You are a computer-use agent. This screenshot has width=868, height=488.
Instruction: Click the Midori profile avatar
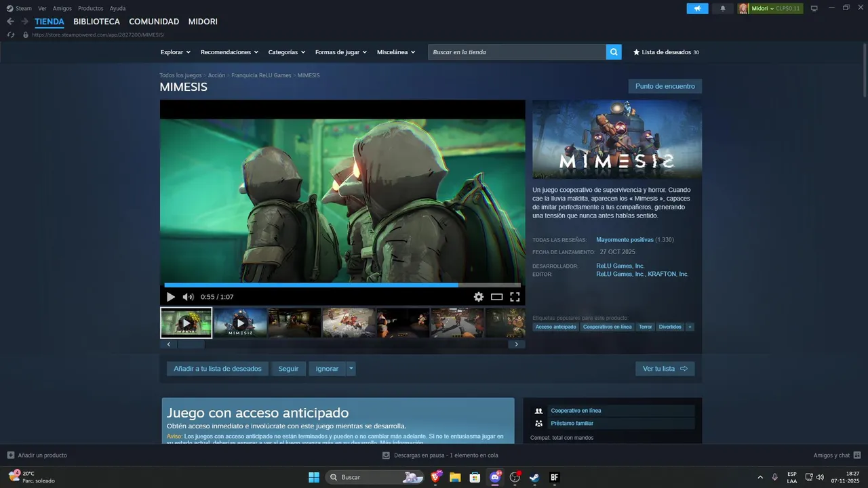point(743,9)
